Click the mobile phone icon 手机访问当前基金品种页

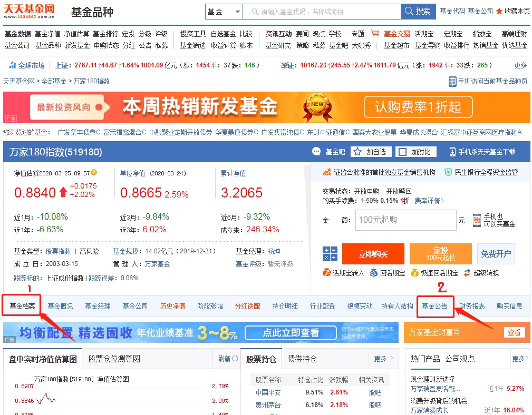click(452, 81)
